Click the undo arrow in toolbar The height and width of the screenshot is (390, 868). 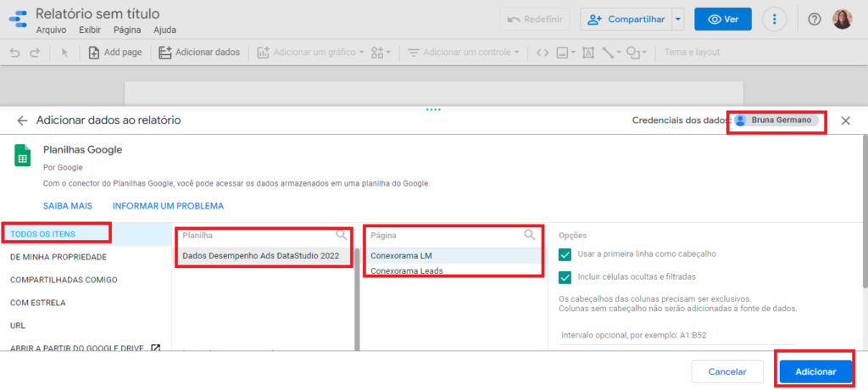click(x=15, y=53)
